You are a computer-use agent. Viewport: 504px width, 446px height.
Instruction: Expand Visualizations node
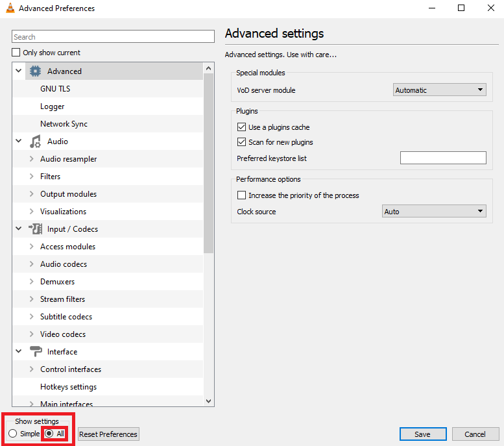click(32, 212)
